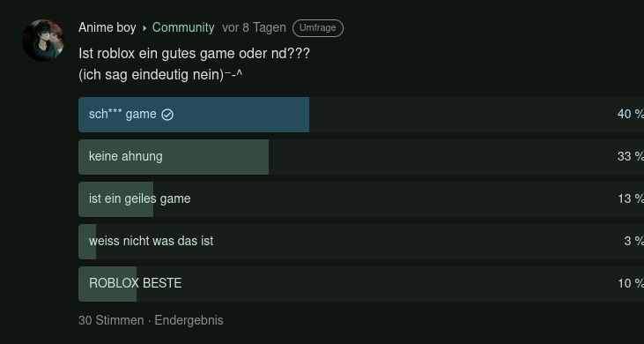Select the keine ahnung poll option
The height and width of the screenshot is (344, 644).
pyautogui.click(x=361, y=157)
